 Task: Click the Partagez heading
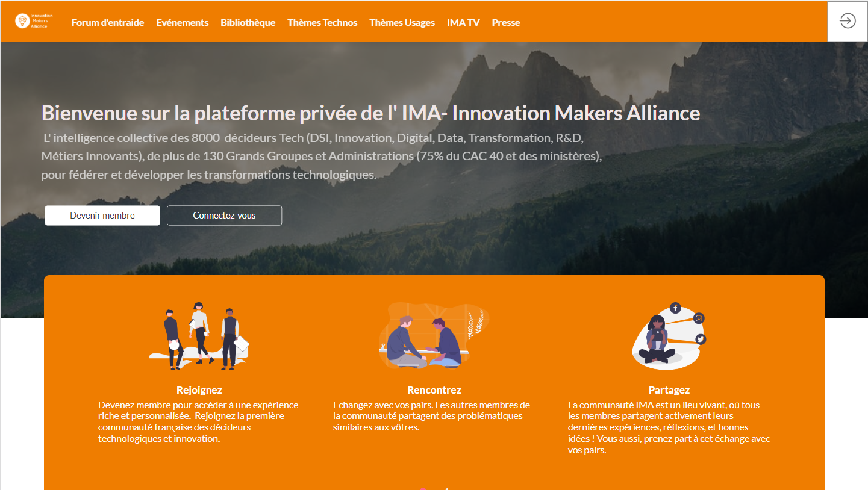(x=669, y=390)
